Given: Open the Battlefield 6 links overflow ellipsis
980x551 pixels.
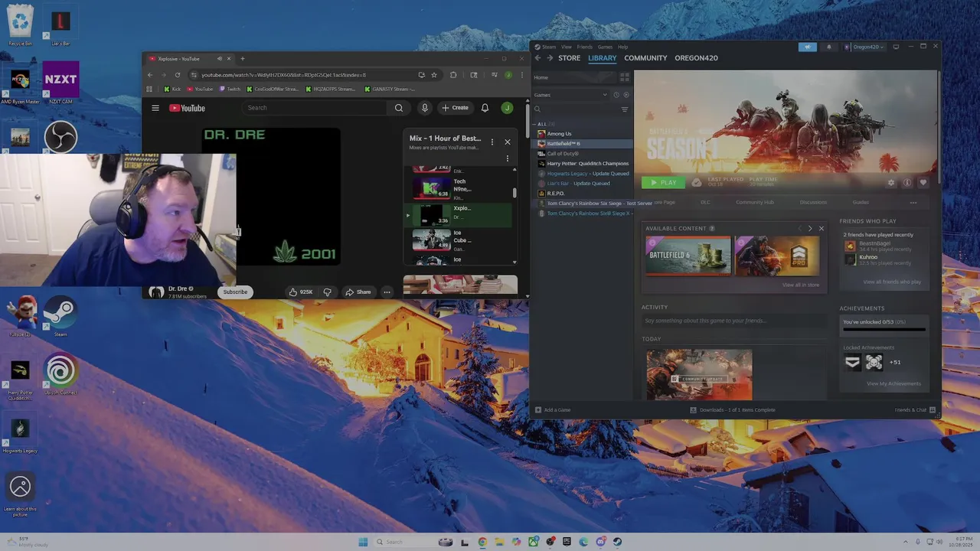Looking at the screenshot, I should click(x=913, y=203).
